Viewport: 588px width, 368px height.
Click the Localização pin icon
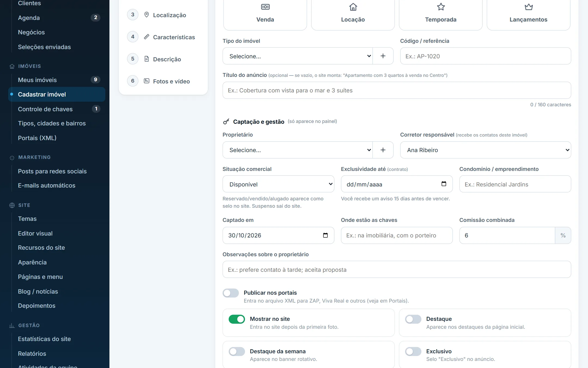pyautogui.click(x=146, y=15)
